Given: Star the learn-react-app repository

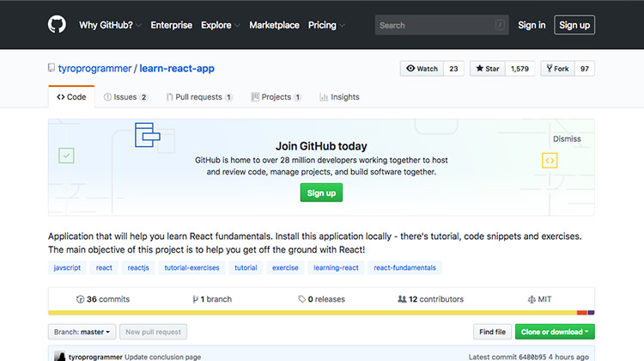Looking at the screenshot, I should [486, 69].
